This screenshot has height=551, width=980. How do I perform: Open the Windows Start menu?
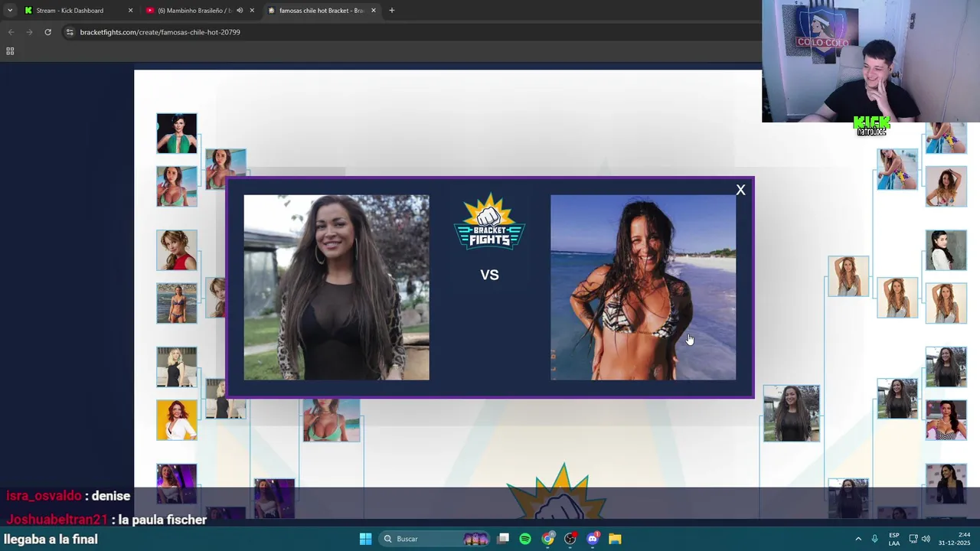pos(365,539)
